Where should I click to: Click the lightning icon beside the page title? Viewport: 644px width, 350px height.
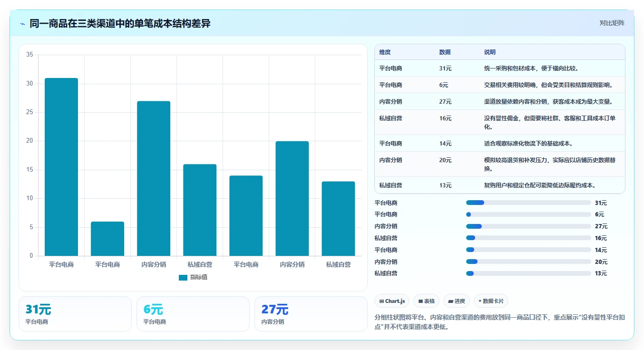point(23,24)
